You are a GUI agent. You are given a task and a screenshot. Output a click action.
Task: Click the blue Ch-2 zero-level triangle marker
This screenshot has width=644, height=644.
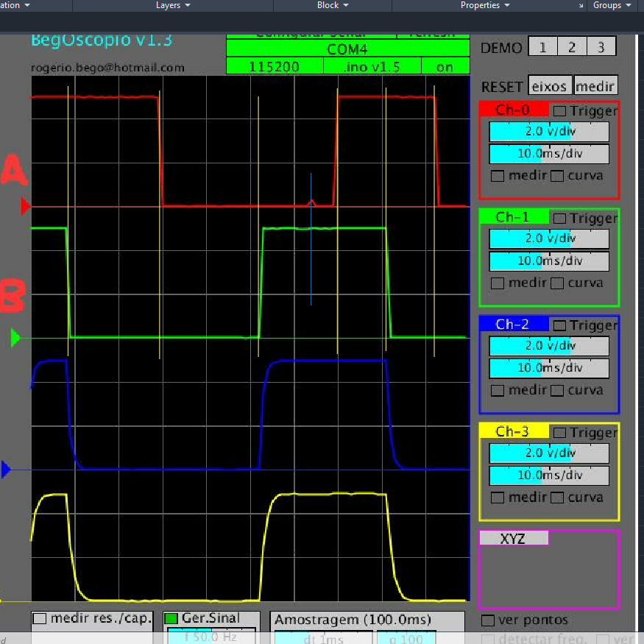6,470
